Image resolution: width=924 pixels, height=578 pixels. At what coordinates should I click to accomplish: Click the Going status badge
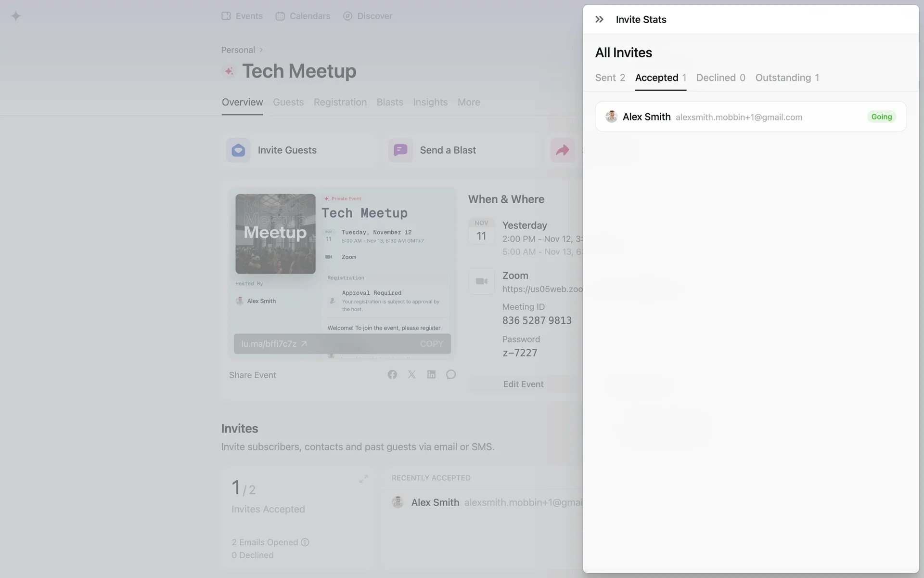[x=881, y=117]
